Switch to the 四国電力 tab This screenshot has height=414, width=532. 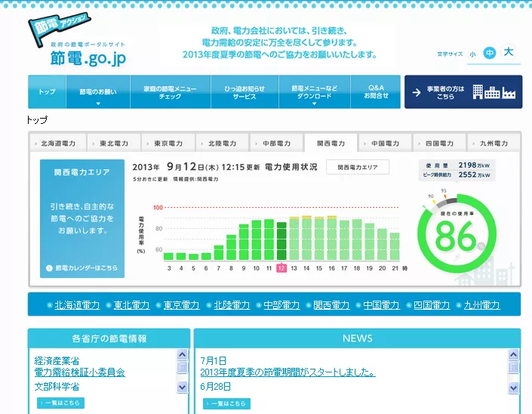(440, 144)
